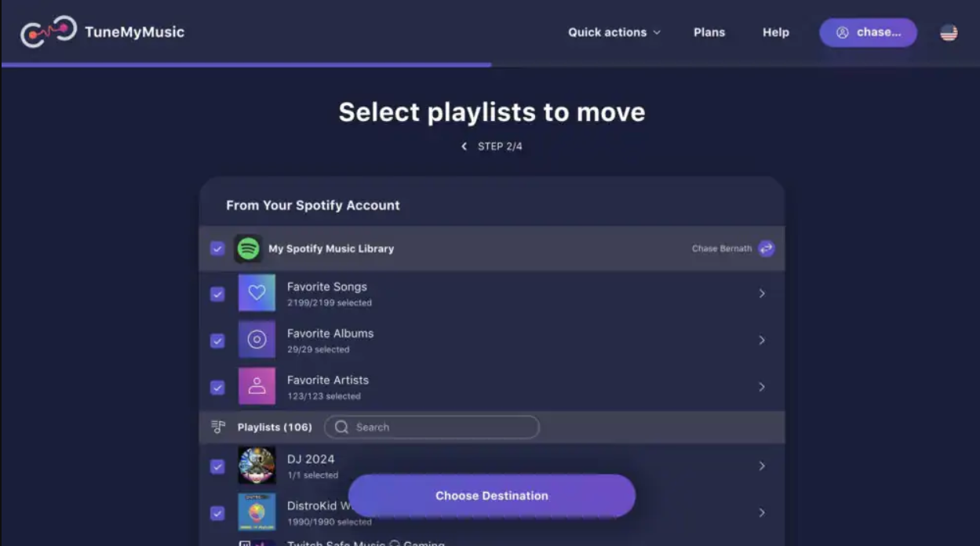
Task: Click the US flag language icon
Action: click(949, 32)
